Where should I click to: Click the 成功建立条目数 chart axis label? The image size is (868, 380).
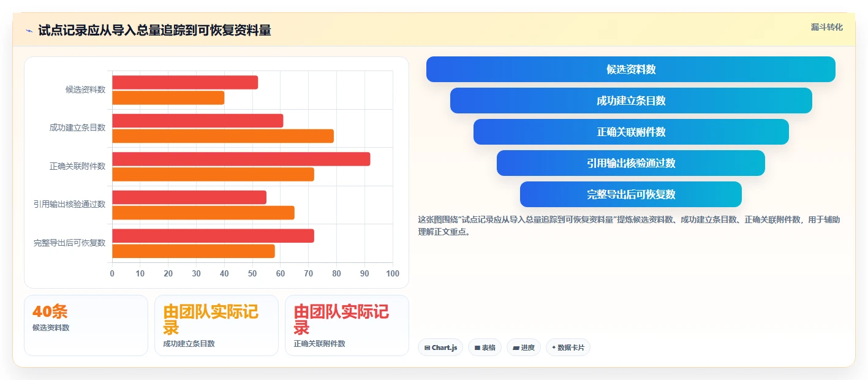[77, 127]
